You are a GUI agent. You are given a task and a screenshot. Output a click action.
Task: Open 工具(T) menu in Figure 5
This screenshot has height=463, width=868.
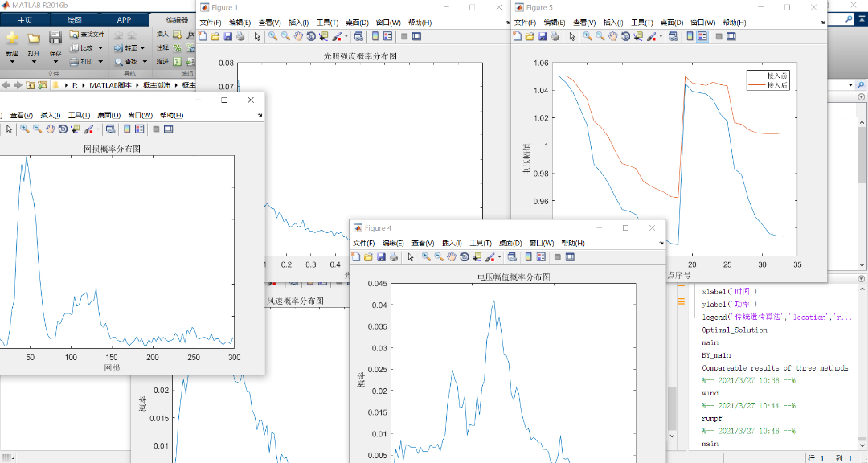point(641,23)
